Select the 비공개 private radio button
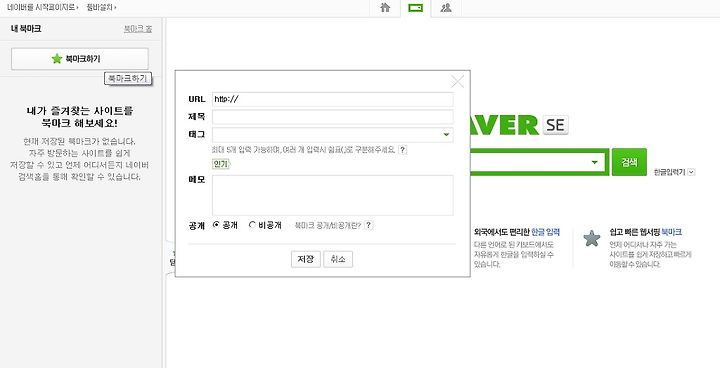 click(252, 225)
